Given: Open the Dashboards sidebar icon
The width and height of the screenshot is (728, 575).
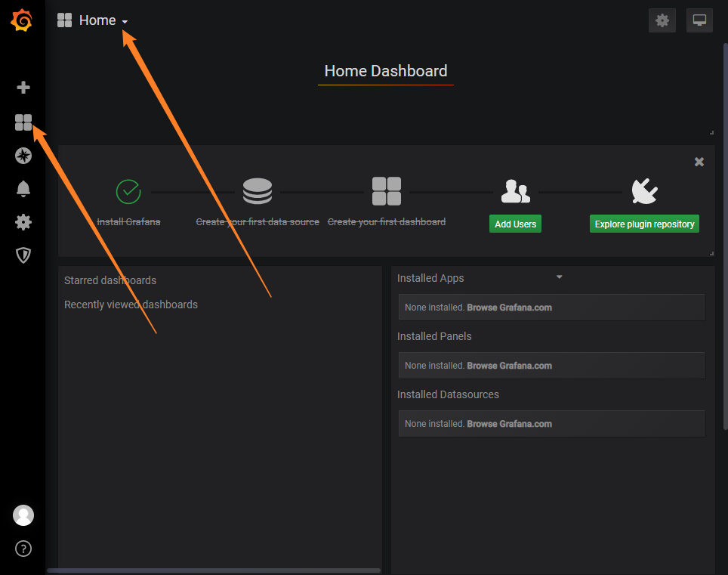Looking at the screenshot, I should point(23,122).
